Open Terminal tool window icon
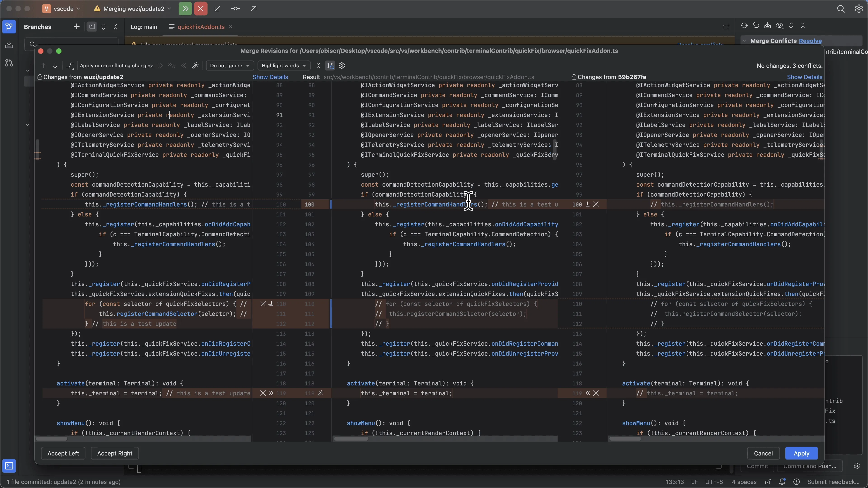 click(x=9, y=466)
